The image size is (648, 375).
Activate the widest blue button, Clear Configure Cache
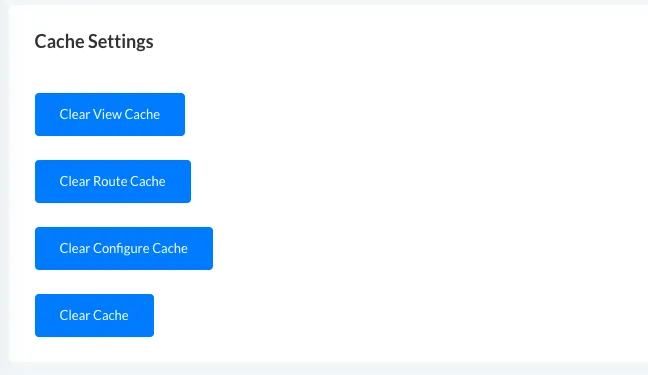point(124,248)
